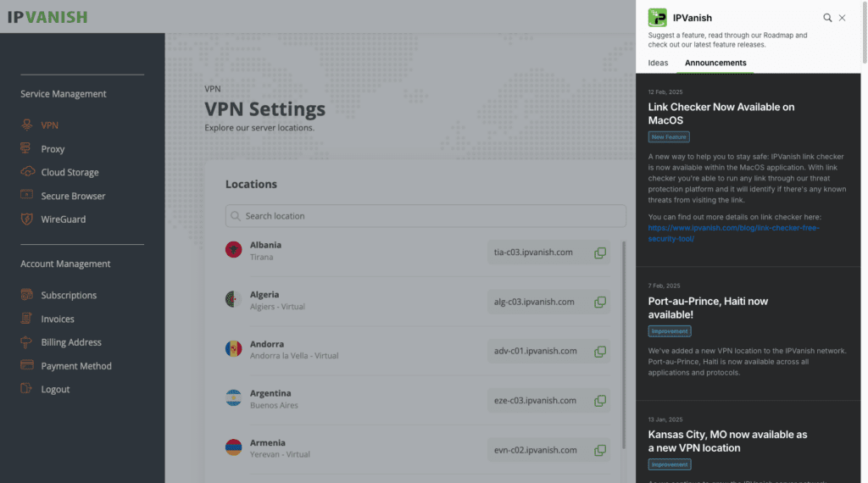Copy the alg-c03.ipvanish.com hostname

pyautogui.click(x=600, y=302)
